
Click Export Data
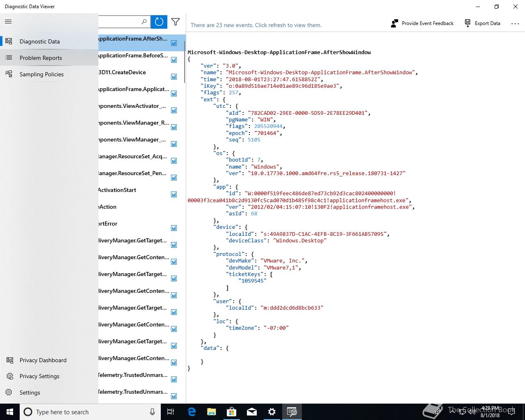click(482, 23)
